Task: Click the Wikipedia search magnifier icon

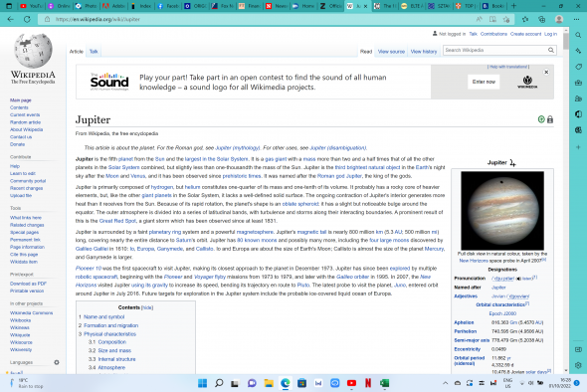Action: point(551,50)
